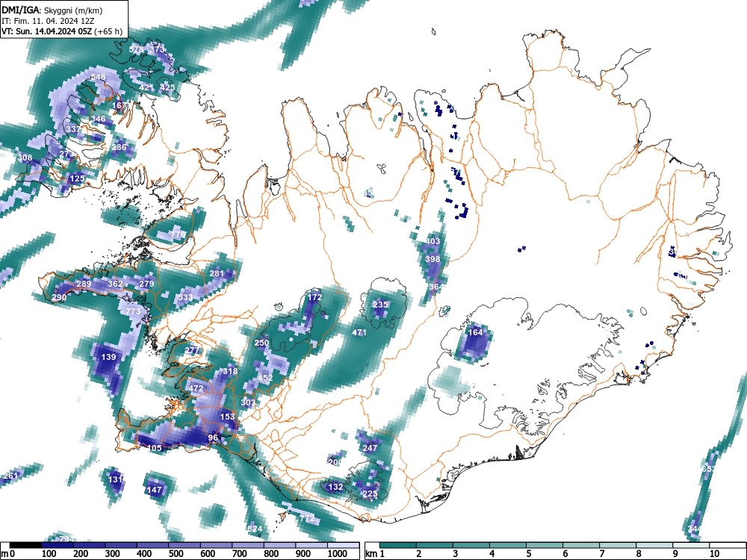Select the 548 value in the Westfjords

point(98,77)
